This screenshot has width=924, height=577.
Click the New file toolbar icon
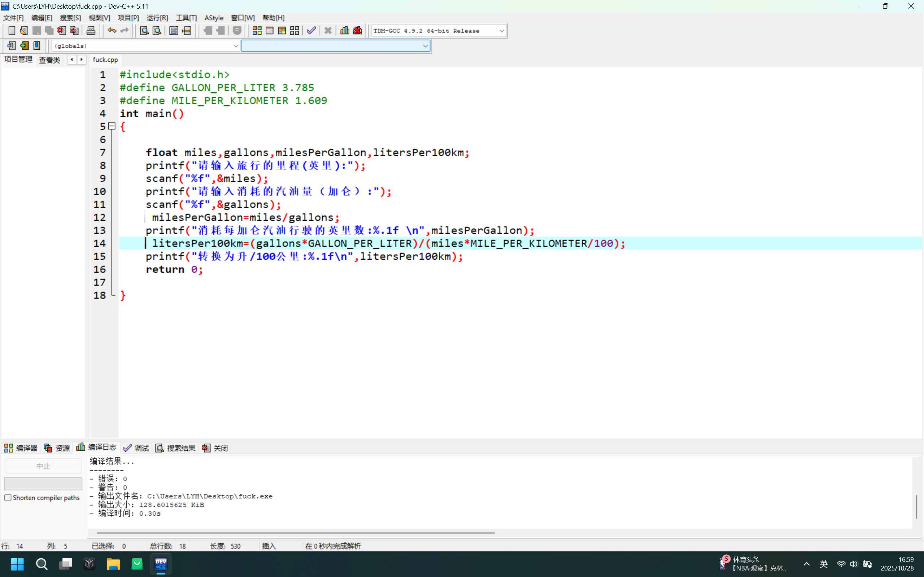pyautogui.click(x=12, y=31)
